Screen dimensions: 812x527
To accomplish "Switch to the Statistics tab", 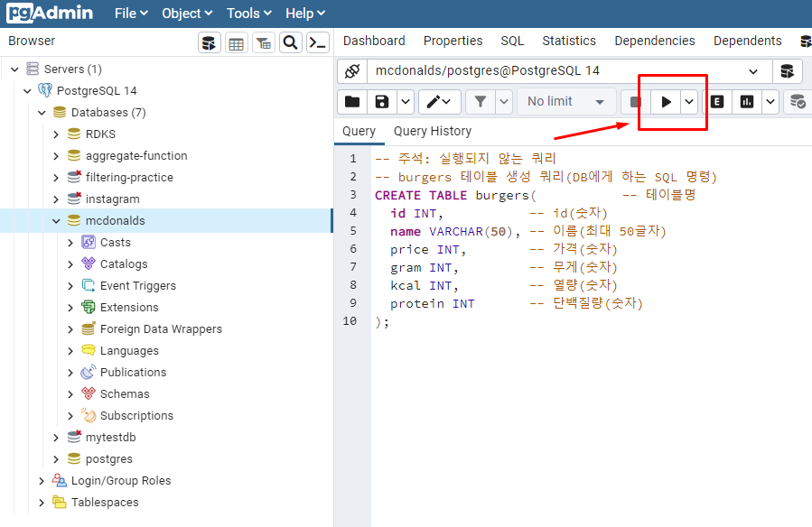I will pyautogui.click(x=569, y=41).
